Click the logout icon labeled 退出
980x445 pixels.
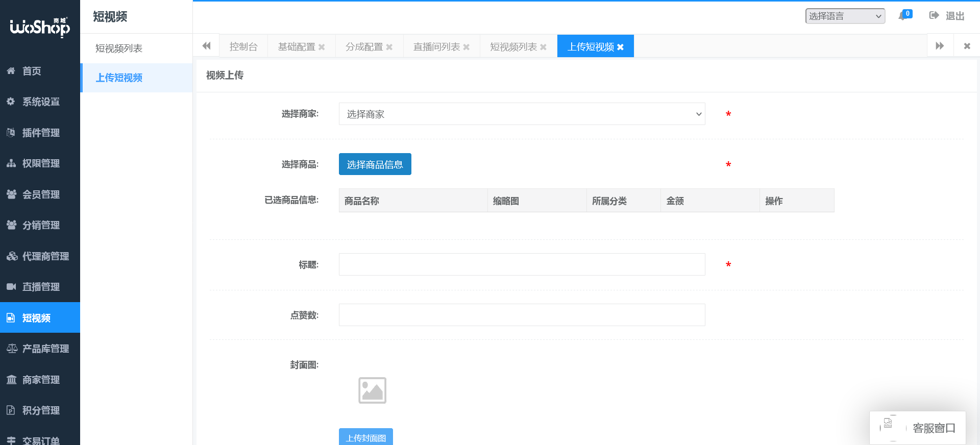pos(934,16)
